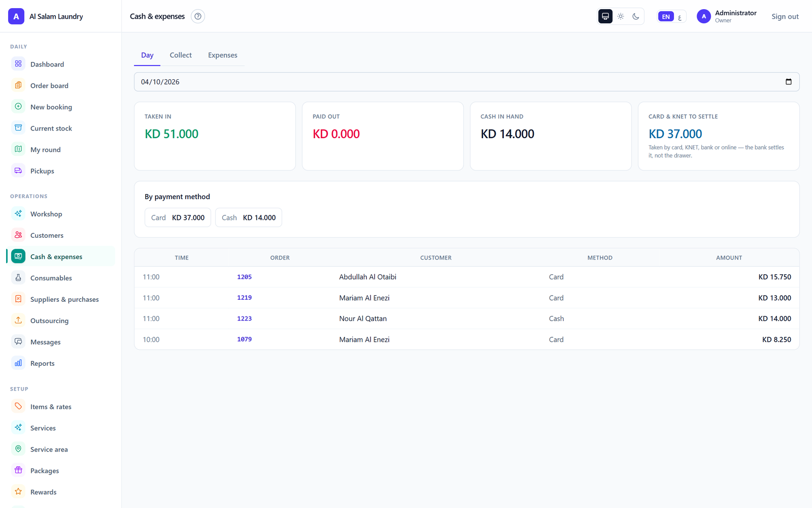
Task: Click the Card KD 37.000 chip
Action: (178, 217)
